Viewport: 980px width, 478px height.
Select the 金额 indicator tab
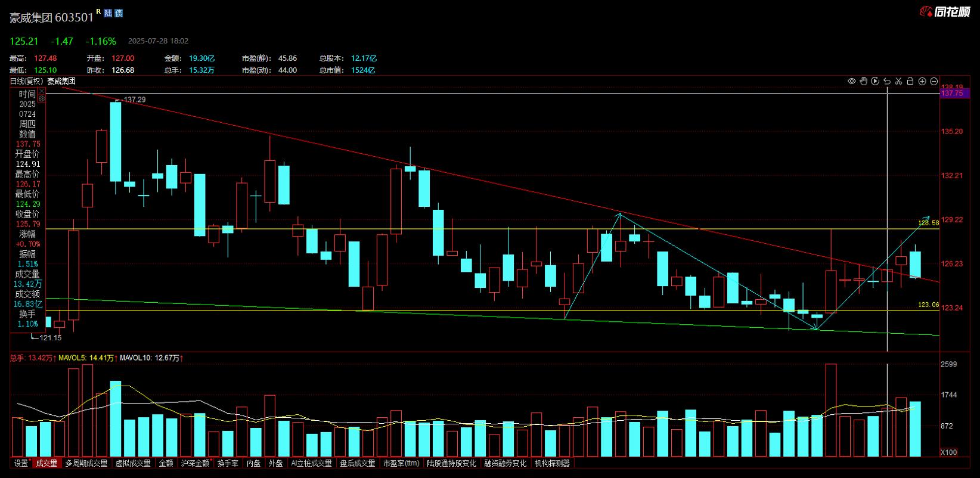point(166,463)
